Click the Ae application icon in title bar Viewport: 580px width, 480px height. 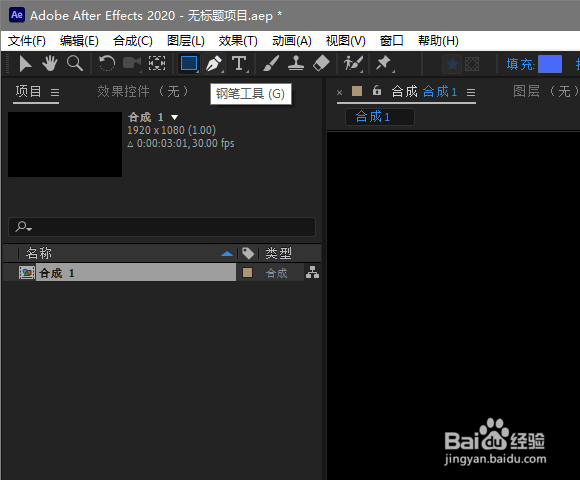[x=17, y=15]
